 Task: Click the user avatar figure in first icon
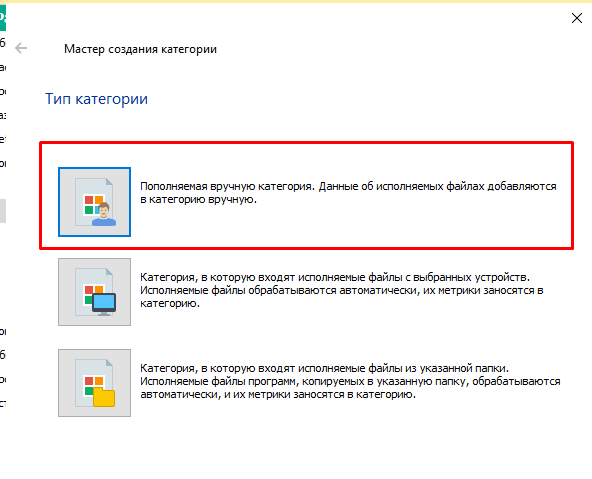[x=104, y=214]
